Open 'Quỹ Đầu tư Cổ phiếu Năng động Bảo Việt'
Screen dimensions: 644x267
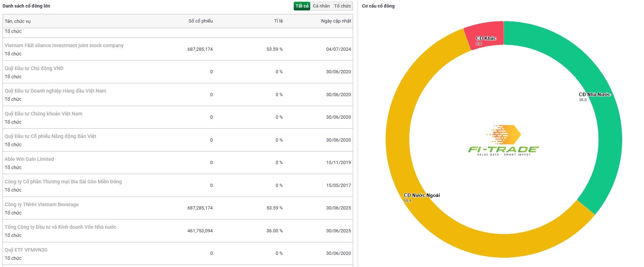click(x=50, y=136)
